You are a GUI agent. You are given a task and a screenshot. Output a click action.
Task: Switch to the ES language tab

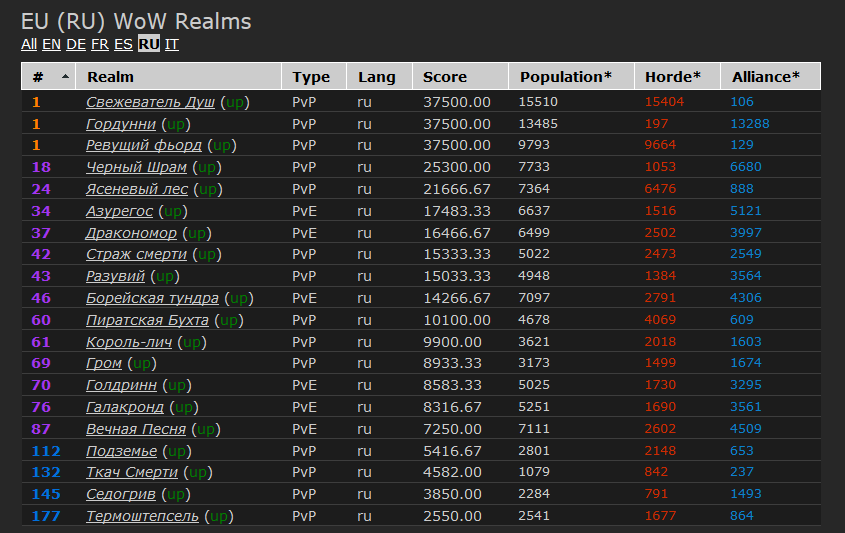pos(123,44)
